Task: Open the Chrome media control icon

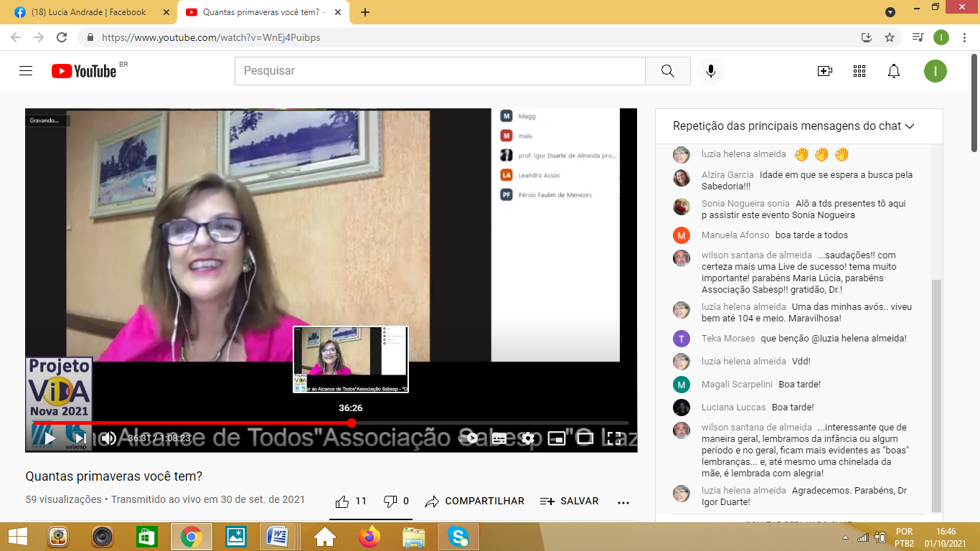Action: click(918, 37)
